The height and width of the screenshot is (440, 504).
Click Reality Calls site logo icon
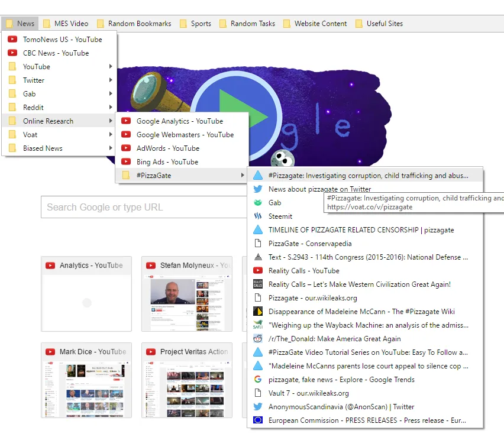[258, 284]
